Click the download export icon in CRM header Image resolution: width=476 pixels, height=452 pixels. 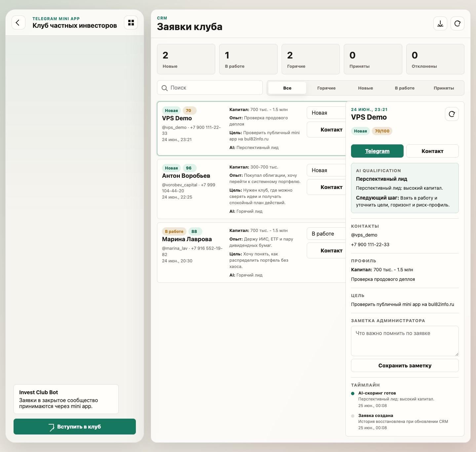(x=440, y=23)
